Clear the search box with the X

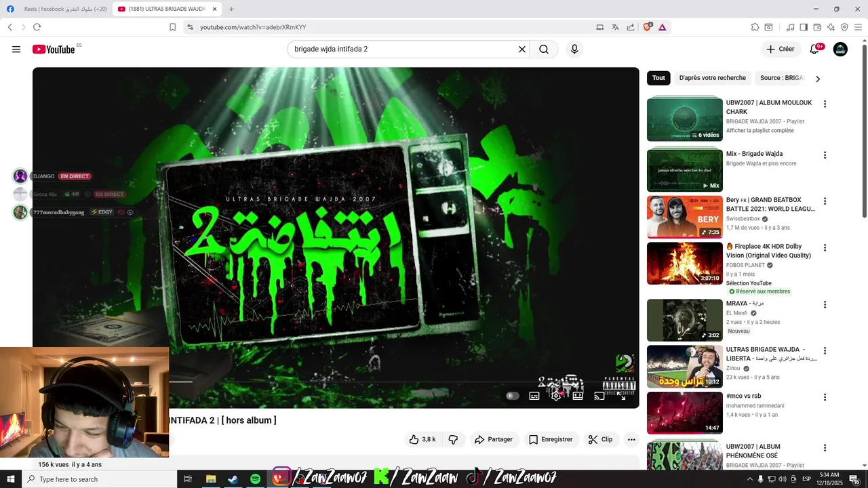[x=522, y=49]
